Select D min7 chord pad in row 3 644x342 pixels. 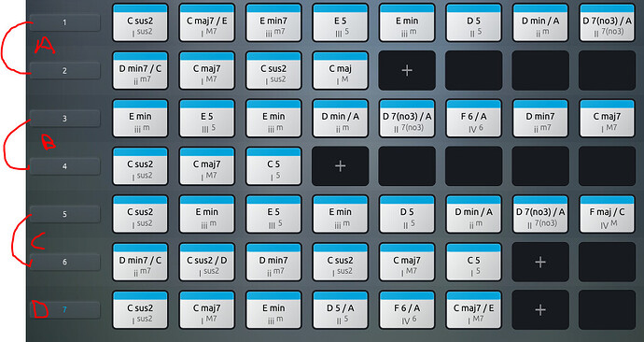pyautogui.click(x=540, y=119)
